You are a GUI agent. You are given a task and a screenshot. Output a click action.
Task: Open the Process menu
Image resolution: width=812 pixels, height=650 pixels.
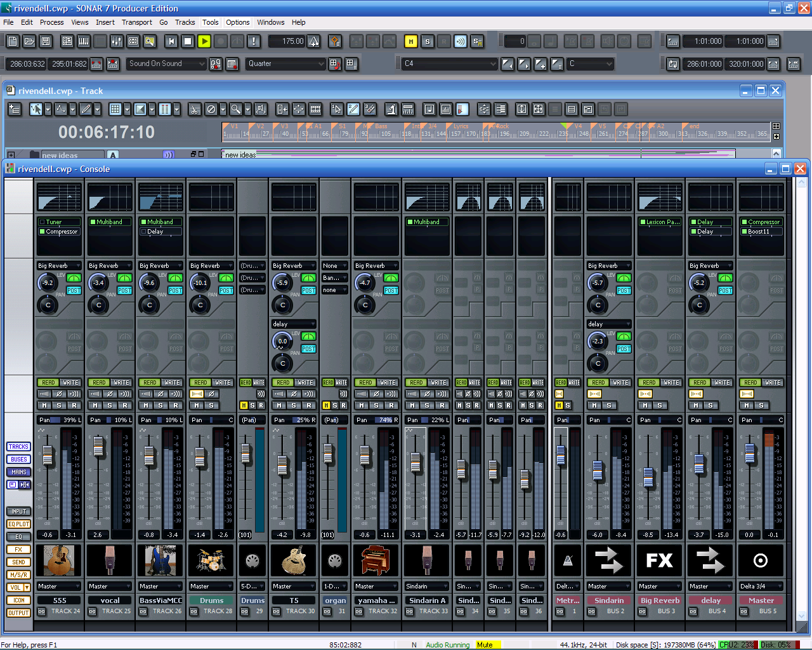pyautogui.click(x=51, y=22)
